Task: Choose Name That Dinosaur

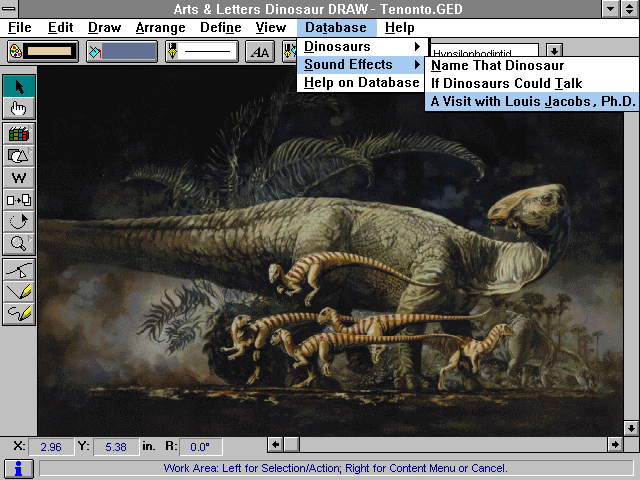Action: pyautogui.click(x=531, y=65)
